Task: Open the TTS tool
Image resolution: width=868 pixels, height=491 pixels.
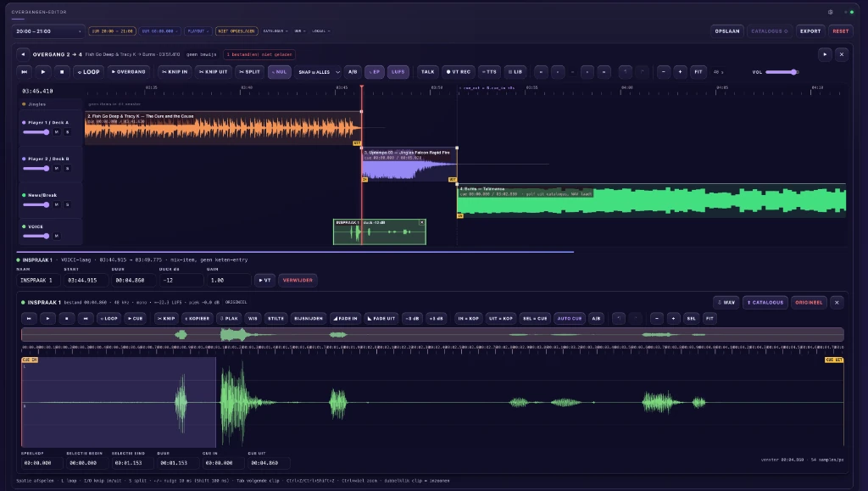Action: 489,72
